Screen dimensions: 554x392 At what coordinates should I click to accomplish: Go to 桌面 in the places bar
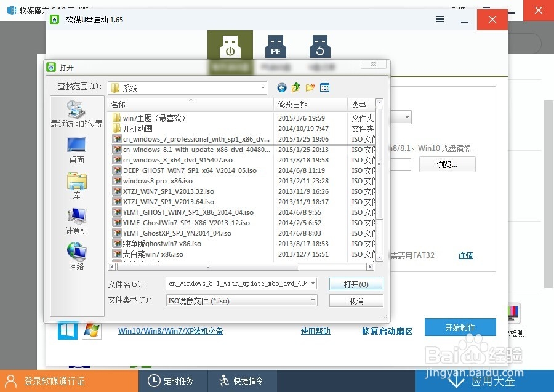(x=77, y=151)
